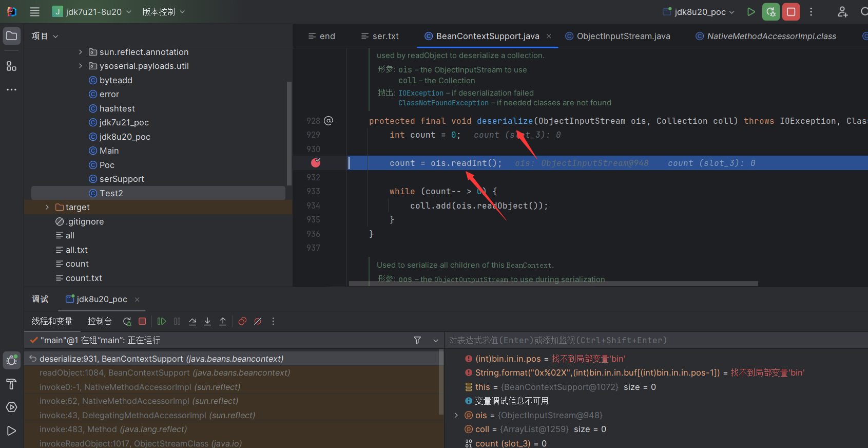Step into the method call
868x448 pixels.
(x=207, y=321)
